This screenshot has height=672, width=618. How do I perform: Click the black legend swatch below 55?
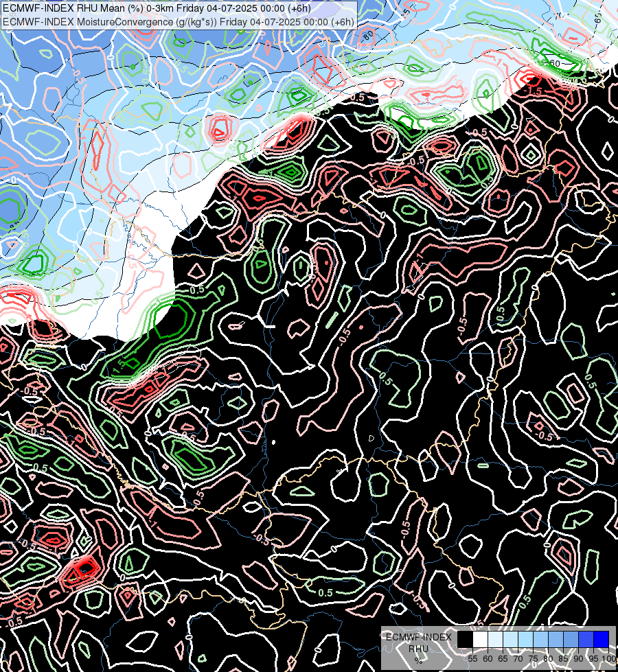(466, 639)
